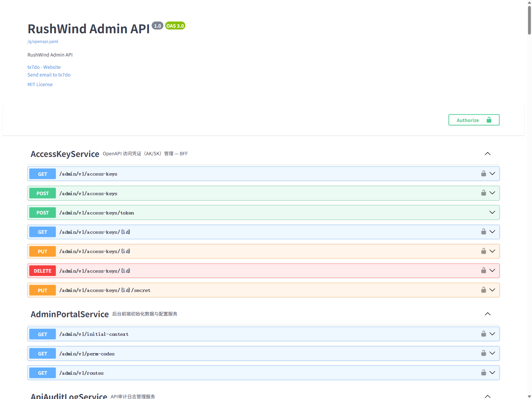This screenshot has height=399, width=532.
Task: Click the /admin/v1/perm-codes path text
Action: click(87, 354)
